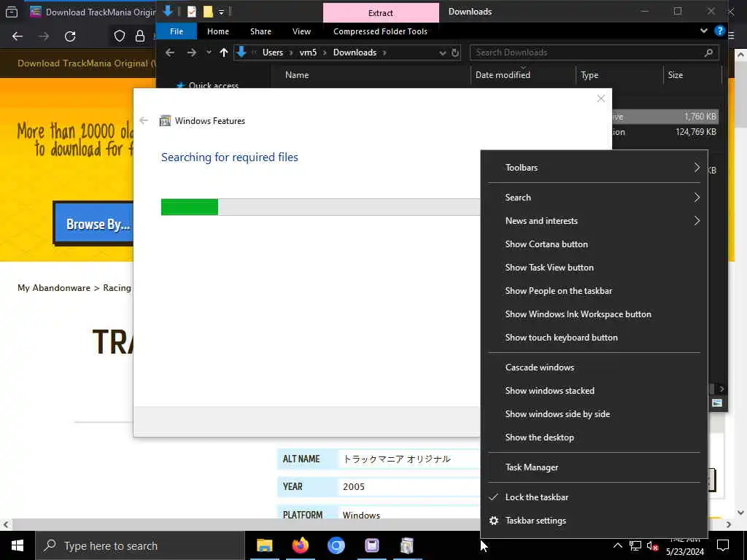Open the notification center icon
The width and height of the screenshot is (747, 560).
(x=723, y=545)
